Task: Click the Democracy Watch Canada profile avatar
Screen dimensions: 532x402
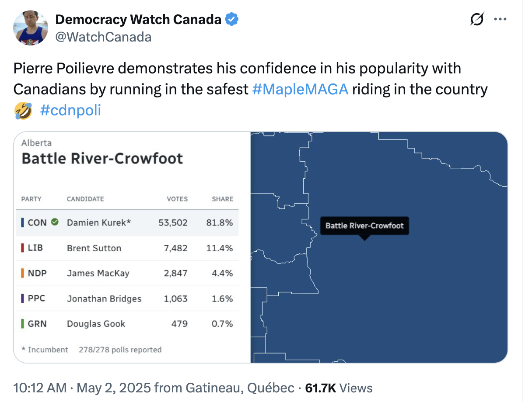Action: [31, 28]
